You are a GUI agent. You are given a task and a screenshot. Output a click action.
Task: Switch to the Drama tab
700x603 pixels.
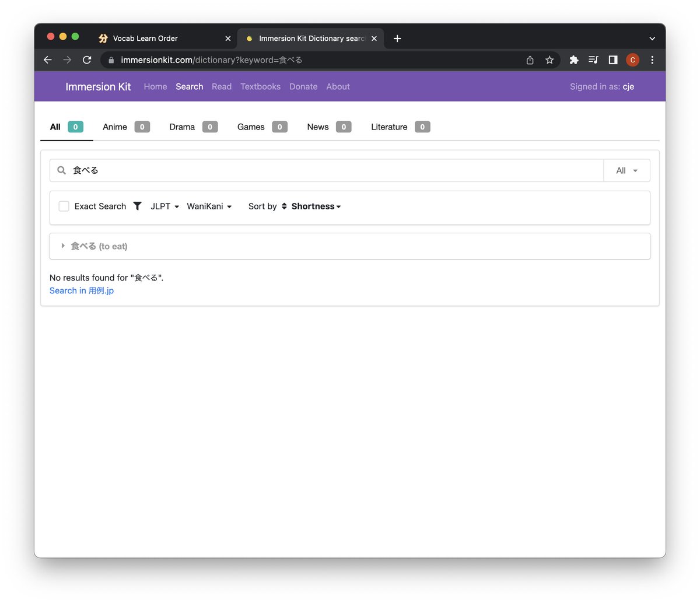click(194, 127)
